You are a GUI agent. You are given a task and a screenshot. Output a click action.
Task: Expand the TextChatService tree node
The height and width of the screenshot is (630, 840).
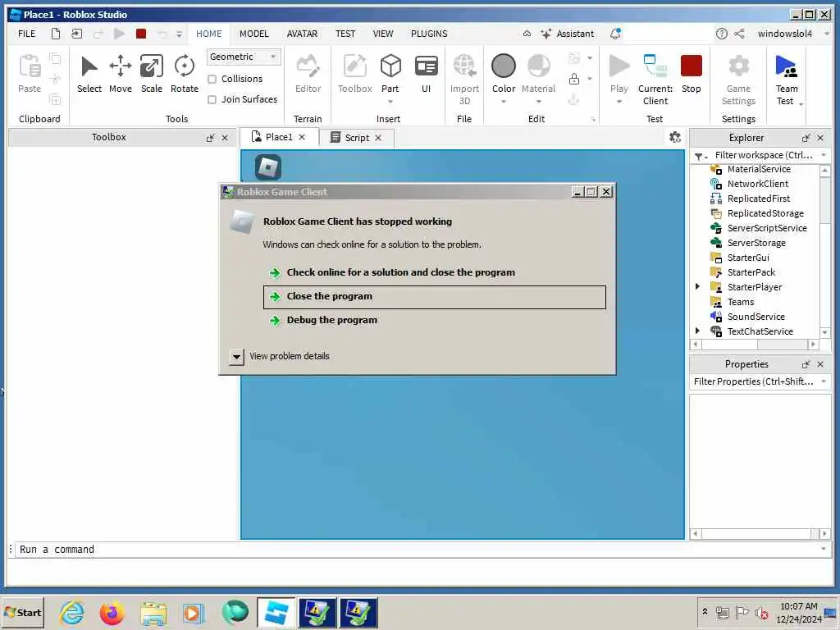pyautogui.click(x=697, y=331)
